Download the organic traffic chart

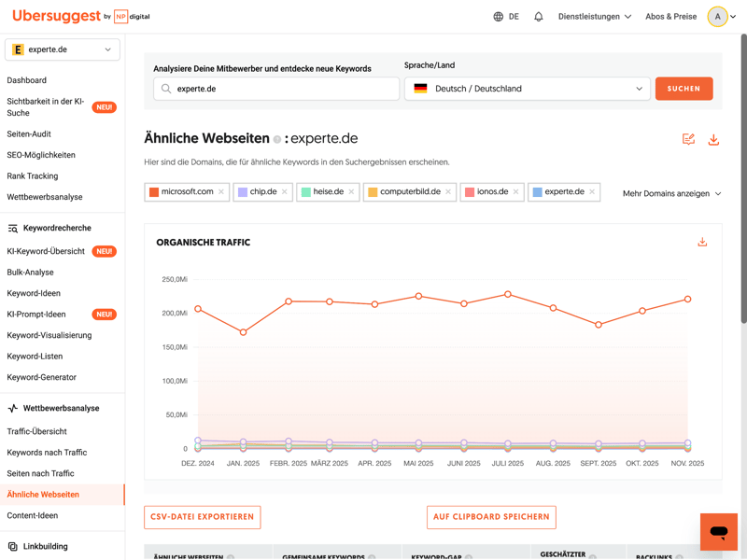click(702, 243)
